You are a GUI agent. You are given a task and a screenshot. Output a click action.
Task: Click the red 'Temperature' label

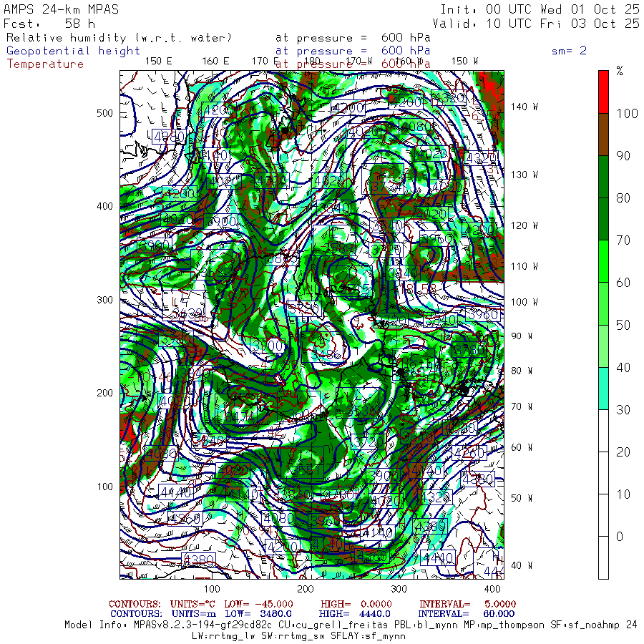[45, 64]
